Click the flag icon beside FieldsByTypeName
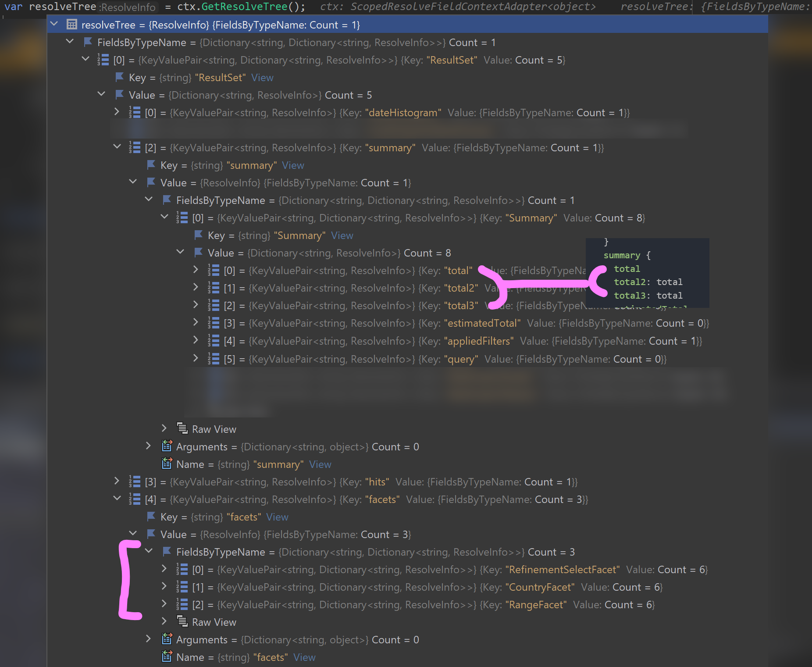 87,42
